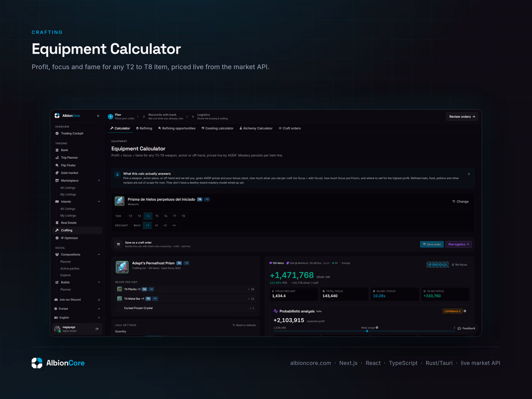Click the T4 Metal Bar +1 material icon
Screen dimensions: 532x399
119,299
